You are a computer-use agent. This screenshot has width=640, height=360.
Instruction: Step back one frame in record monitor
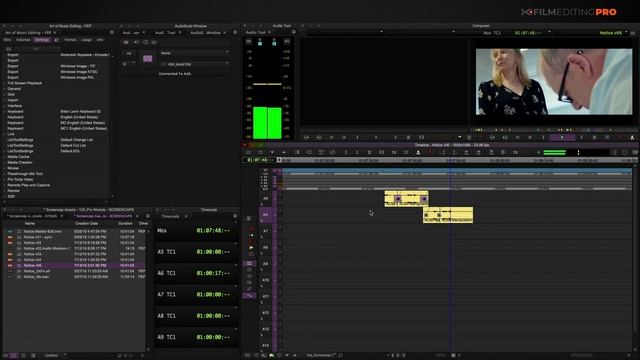pyautogui.click(x=518, y=138)
